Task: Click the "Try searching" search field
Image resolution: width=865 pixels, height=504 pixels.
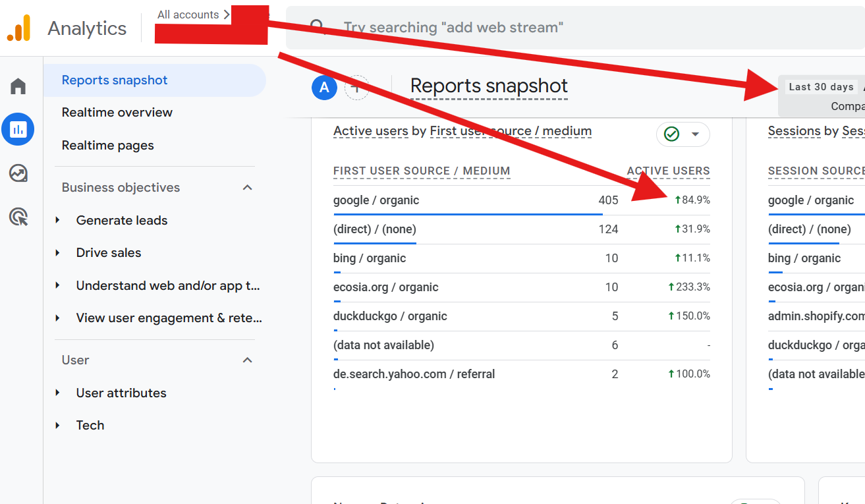Action: click(x=575, y=28)
